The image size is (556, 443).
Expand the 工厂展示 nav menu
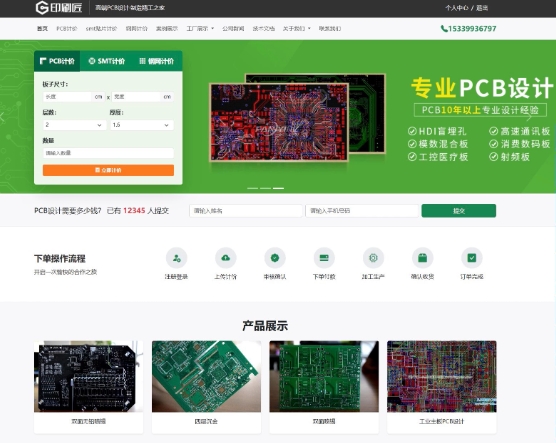pyautogui.click(x=200, y=29)
